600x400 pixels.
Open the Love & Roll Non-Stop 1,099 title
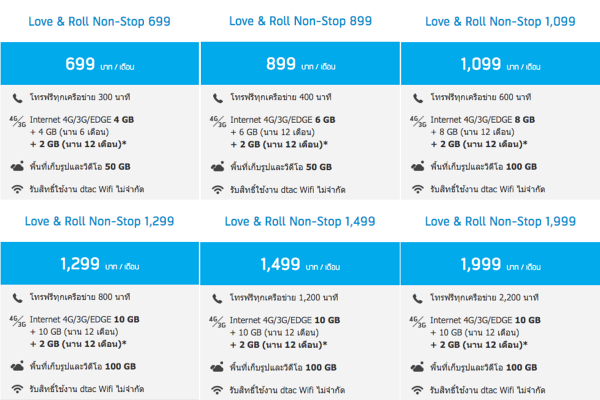click(x=499, y=21)
